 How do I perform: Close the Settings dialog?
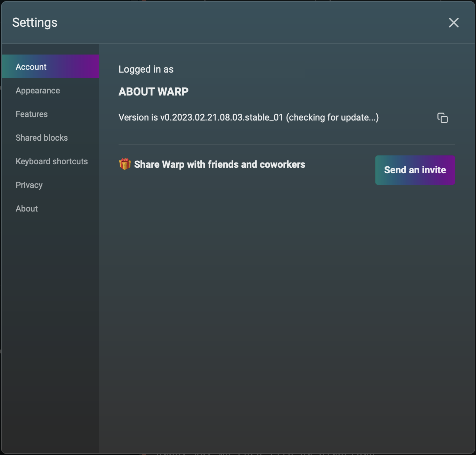tap(453, 23)
